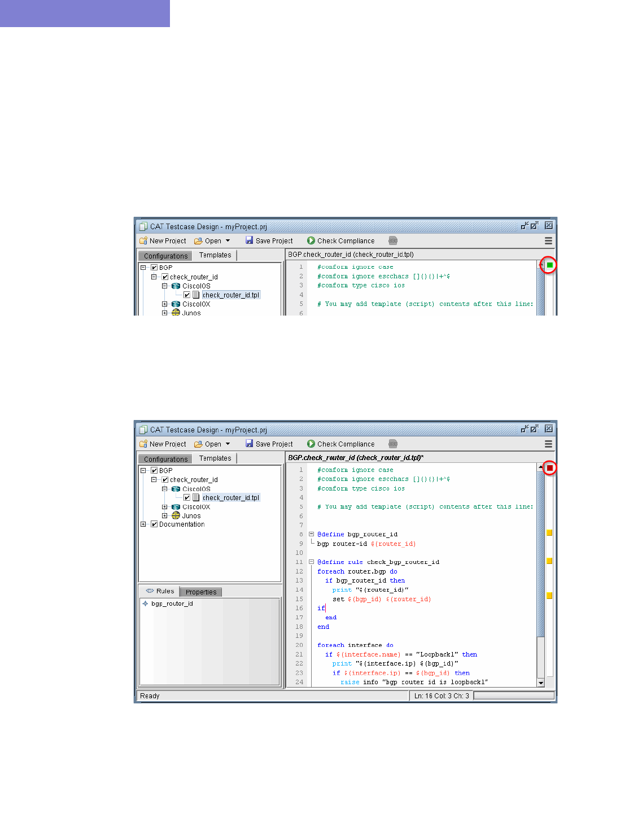This screenshot has height=840, width=629.
Task: Run Check Compliance in the upper window
Action: [341, 241]
